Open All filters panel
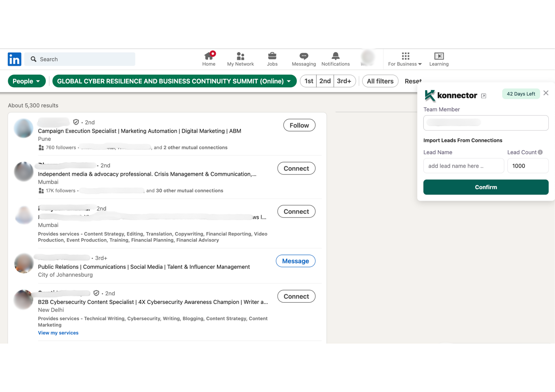 379,81
